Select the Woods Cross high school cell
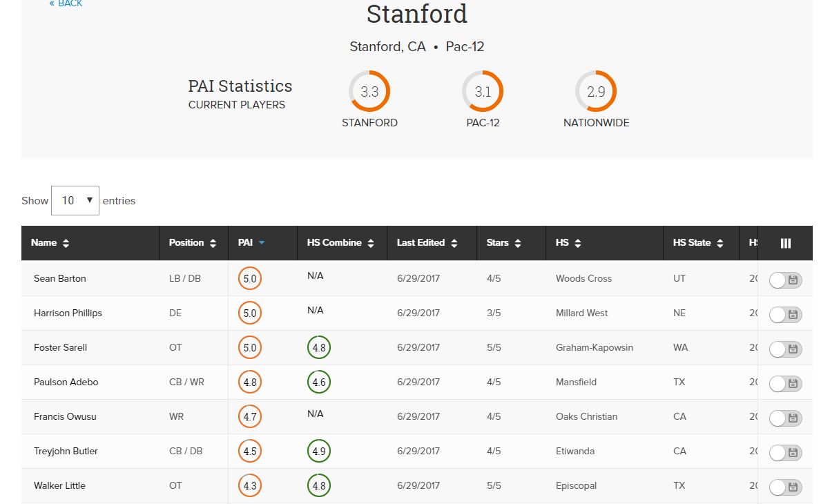830x504 pixels. pyautogui.click(x=583, y=278)
